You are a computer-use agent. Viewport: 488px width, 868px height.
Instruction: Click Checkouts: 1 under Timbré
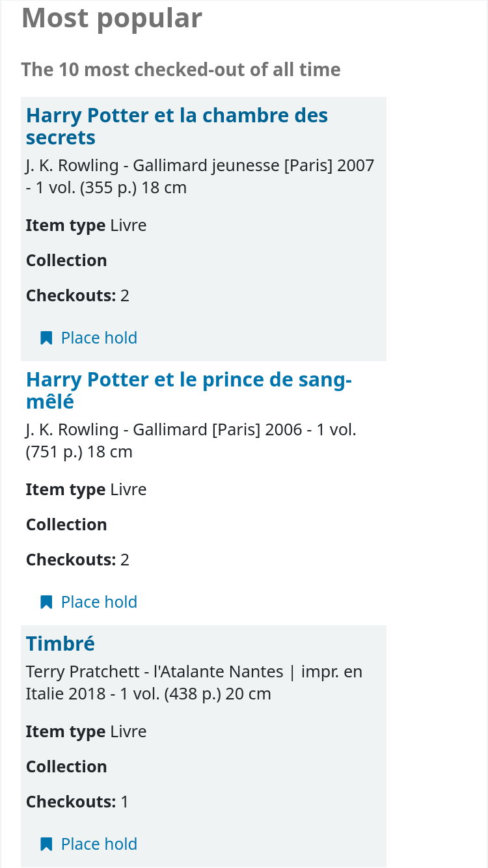tap(77, 802)
